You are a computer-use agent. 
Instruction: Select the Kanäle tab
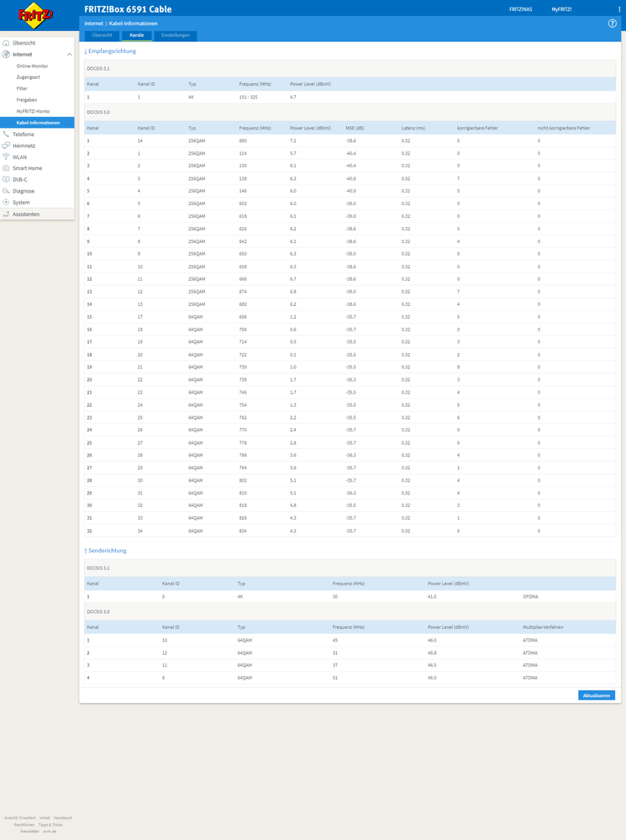pos(137,35)
